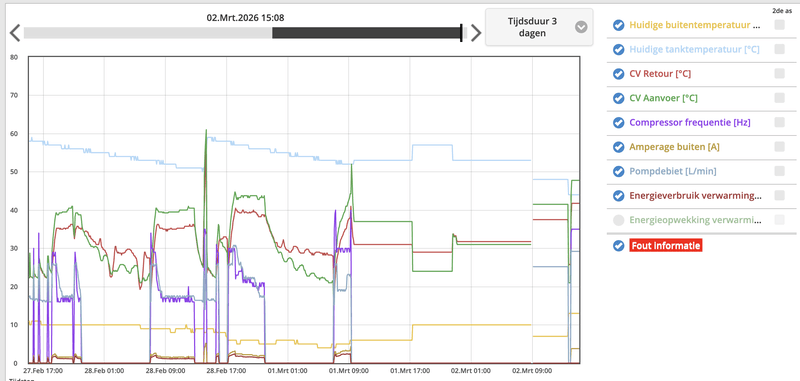
Task: Uncheck Pompdebiet series
Action: [618, 171]
